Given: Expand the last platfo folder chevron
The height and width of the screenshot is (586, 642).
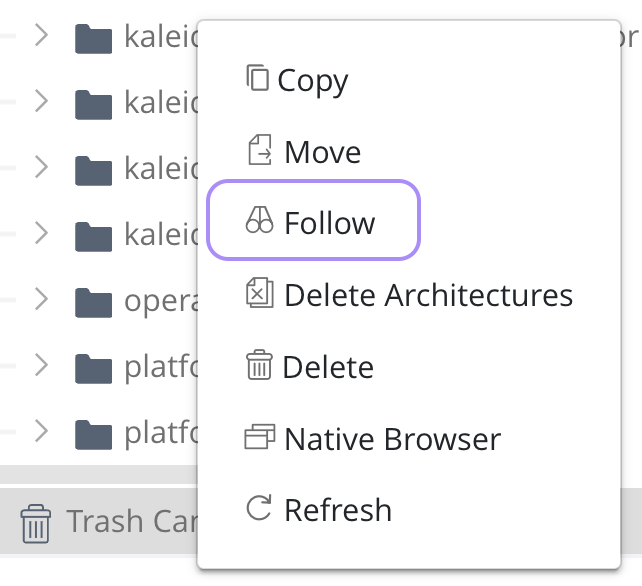Looking at the screenshot, I should pos(41,431).
